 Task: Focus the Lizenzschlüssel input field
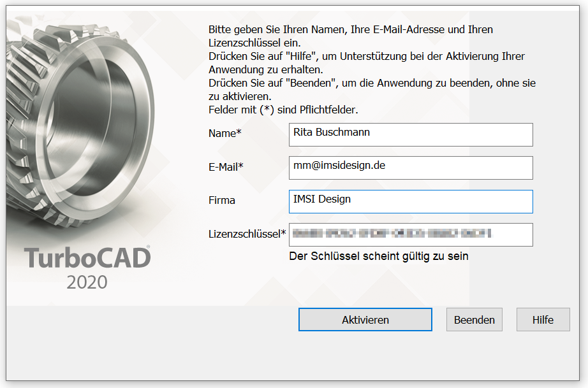[411, 235]
